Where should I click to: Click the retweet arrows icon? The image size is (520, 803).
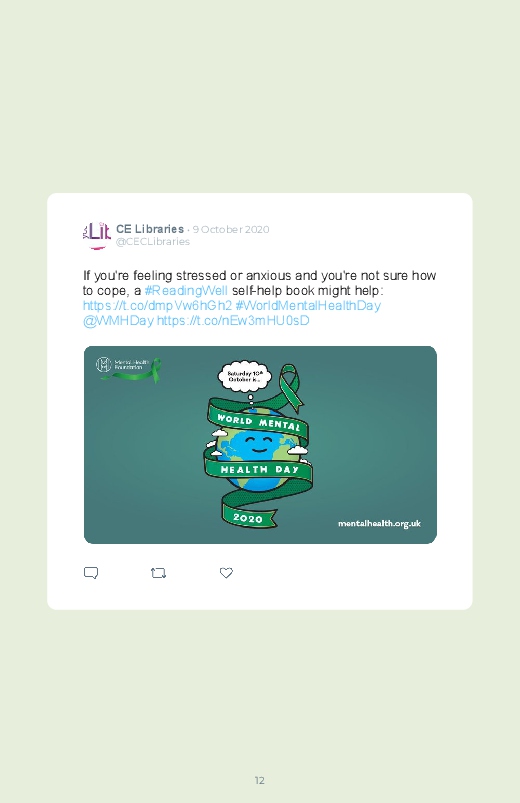click(x=158, y=573)
